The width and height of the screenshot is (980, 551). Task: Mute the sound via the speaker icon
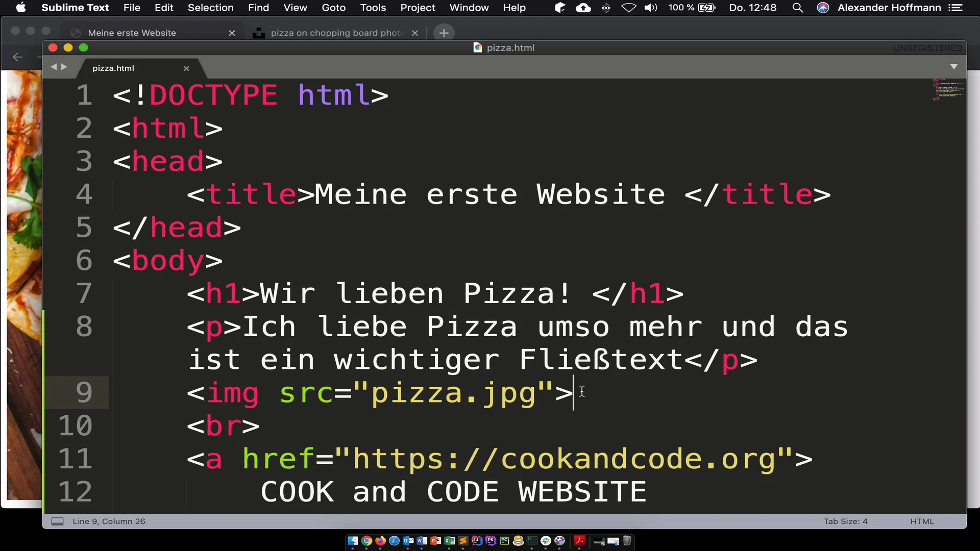651,8
